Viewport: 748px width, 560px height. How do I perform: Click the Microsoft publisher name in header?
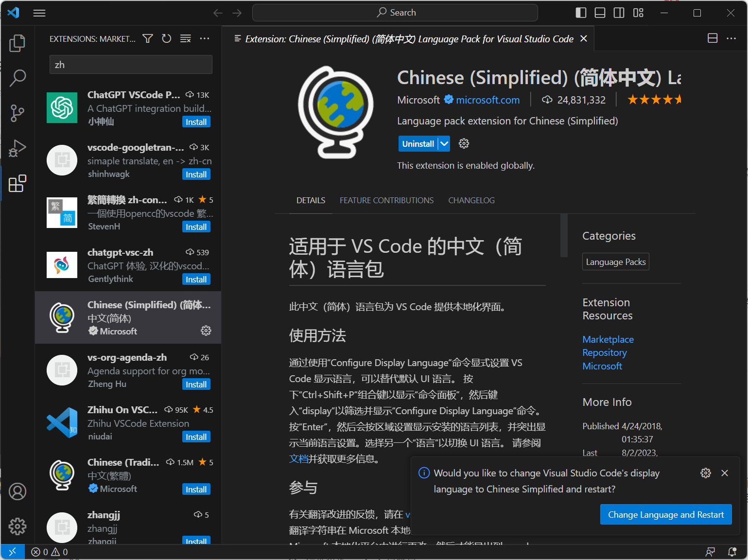418,100
